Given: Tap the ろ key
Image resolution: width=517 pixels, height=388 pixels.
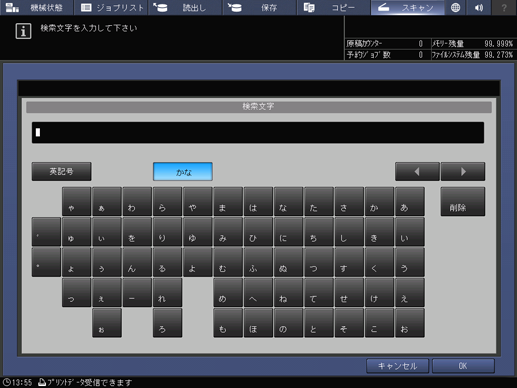Looking at the screenshot, I should pos(167,323).
